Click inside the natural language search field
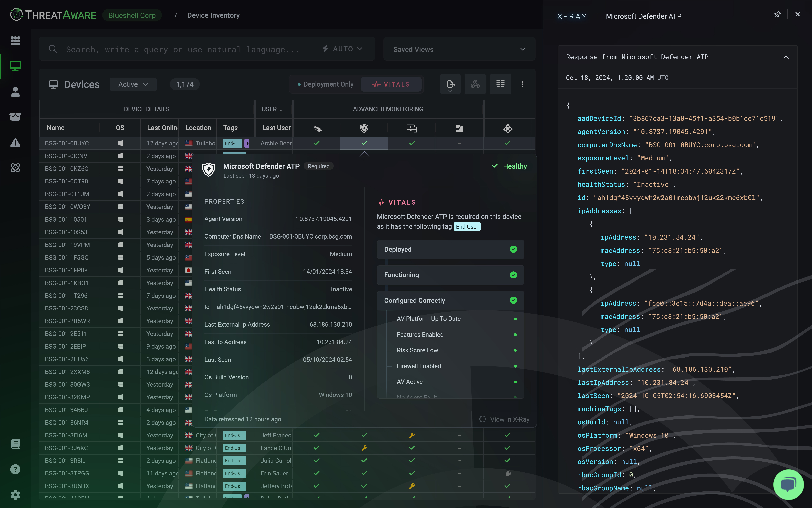 point(185,49)
